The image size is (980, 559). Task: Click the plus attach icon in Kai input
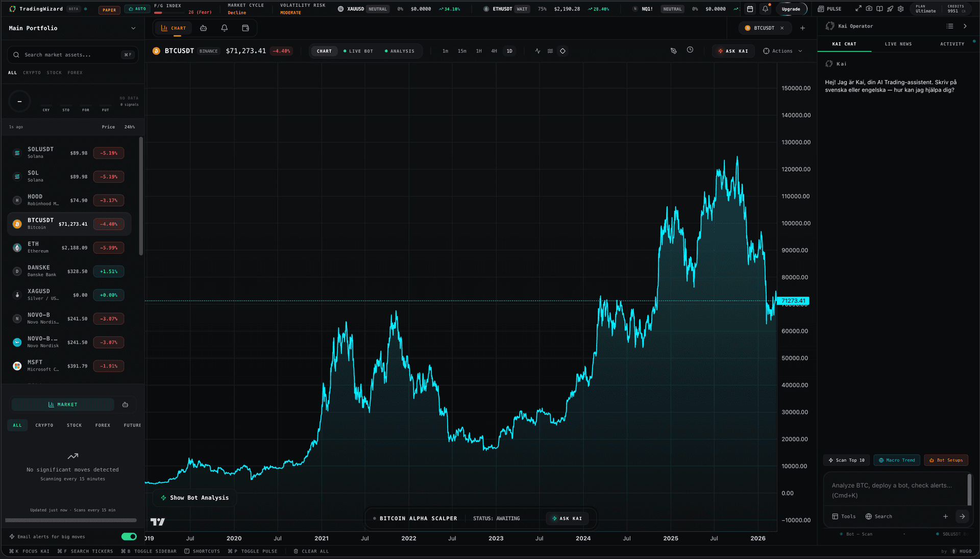point(945,517)
